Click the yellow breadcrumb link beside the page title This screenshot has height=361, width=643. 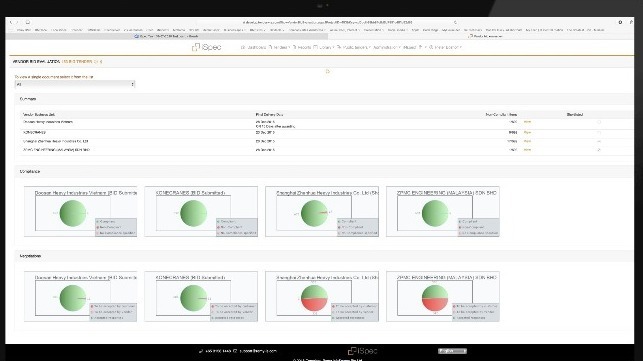tap(82, 62)
